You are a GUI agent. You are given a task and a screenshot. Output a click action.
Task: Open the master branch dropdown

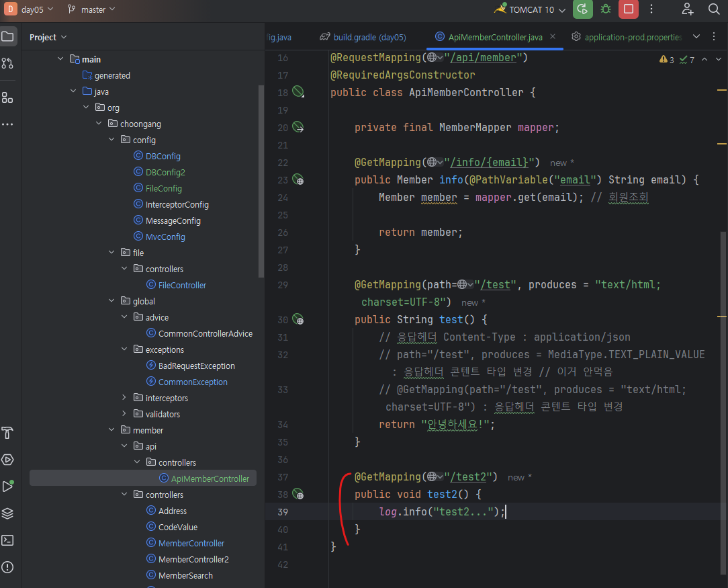click(x=91, y=9)
